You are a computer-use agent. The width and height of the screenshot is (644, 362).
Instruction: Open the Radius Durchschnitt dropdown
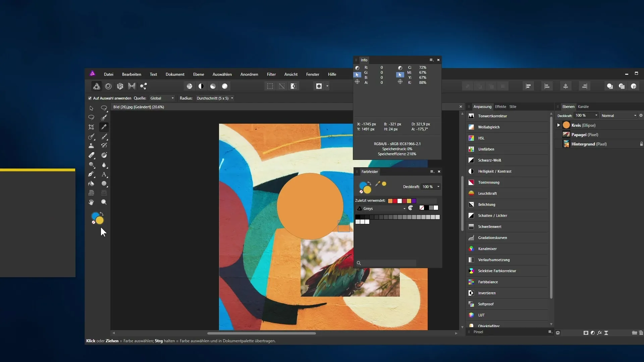(215, 98)
